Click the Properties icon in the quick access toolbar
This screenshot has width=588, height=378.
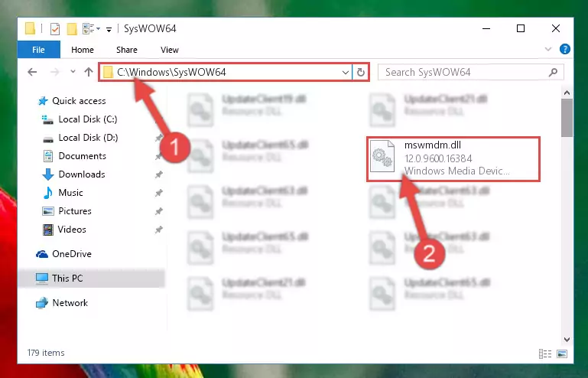[x=55, y=28]
